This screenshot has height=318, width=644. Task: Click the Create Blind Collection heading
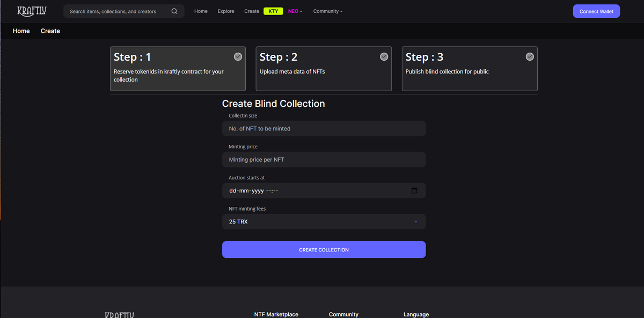(273, 104)
